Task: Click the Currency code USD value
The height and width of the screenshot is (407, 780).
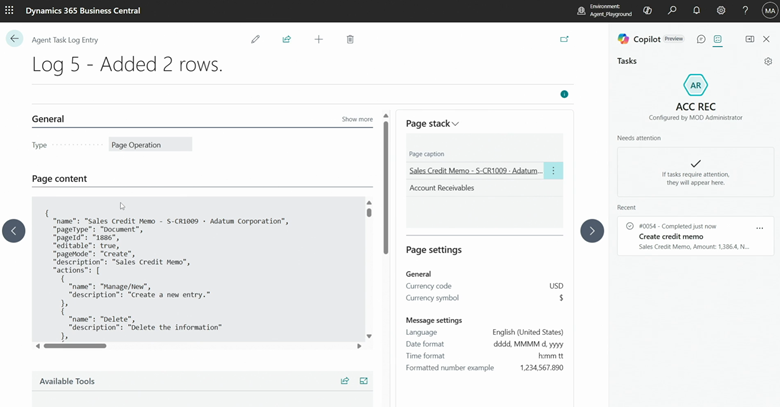Action: (556, 286)
